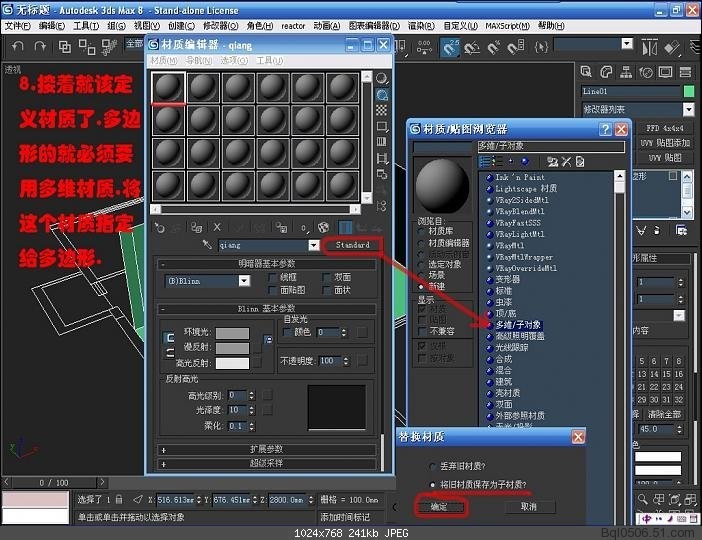
Task: Select 选定对象 radio in Browse From
Action: (421, 265)
